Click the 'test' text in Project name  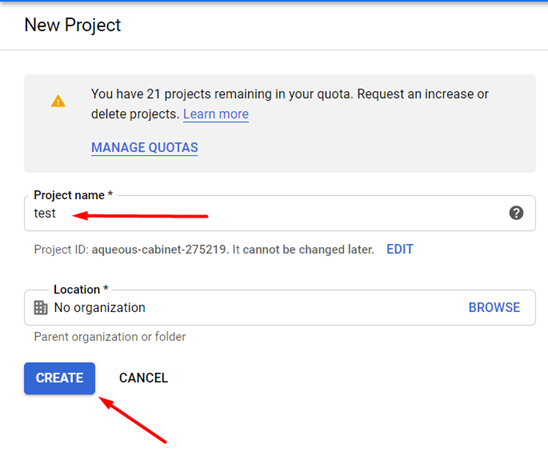45,213
